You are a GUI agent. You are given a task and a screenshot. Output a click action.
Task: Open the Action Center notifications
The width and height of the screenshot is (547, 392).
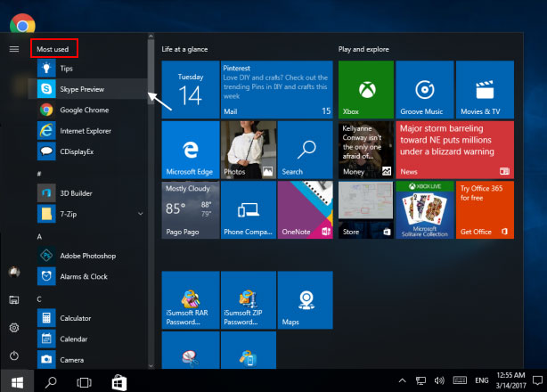(x=537, y=380)
